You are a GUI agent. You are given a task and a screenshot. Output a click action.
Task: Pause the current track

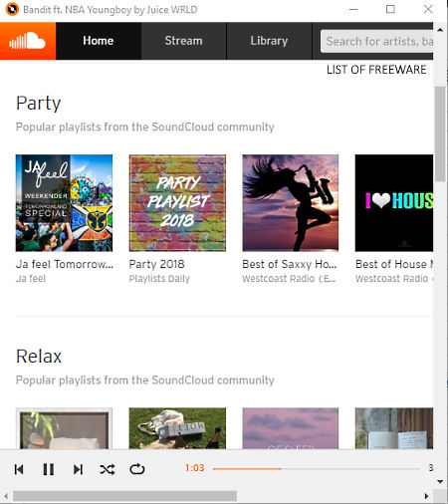[x=49, y=469]
